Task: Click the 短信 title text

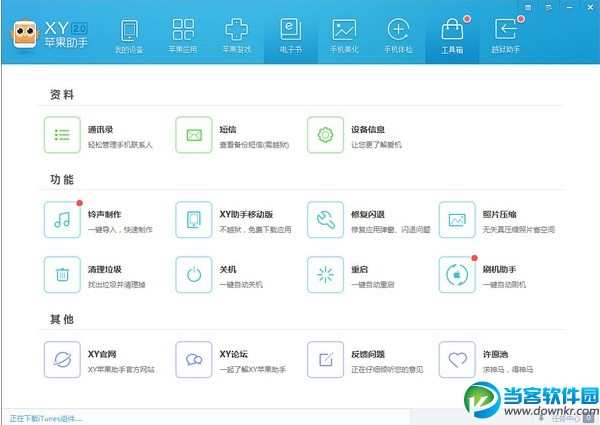Action: coord(228,130)
